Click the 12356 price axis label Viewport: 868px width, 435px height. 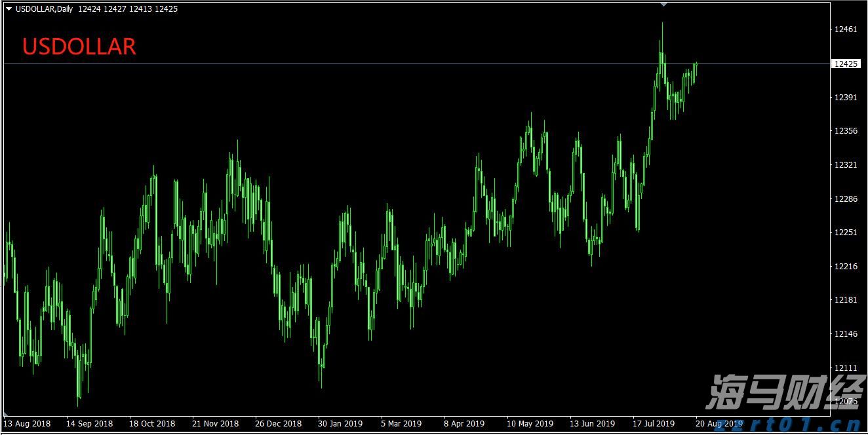(x=845, y=131)
